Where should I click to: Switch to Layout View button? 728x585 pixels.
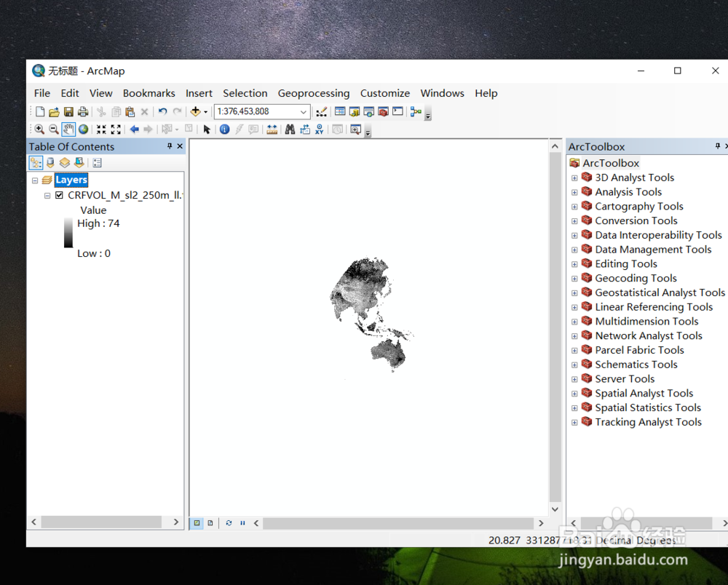[210, 523]
